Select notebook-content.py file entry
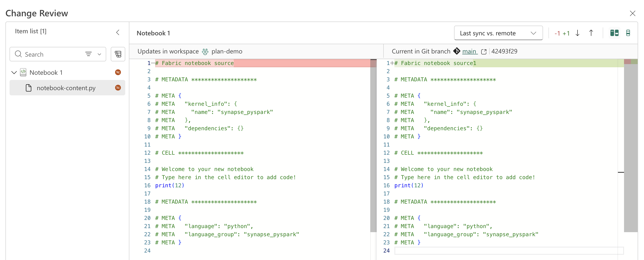Viewport: 644px width, 260px height. pyautogui.click(x=67, y=88)
